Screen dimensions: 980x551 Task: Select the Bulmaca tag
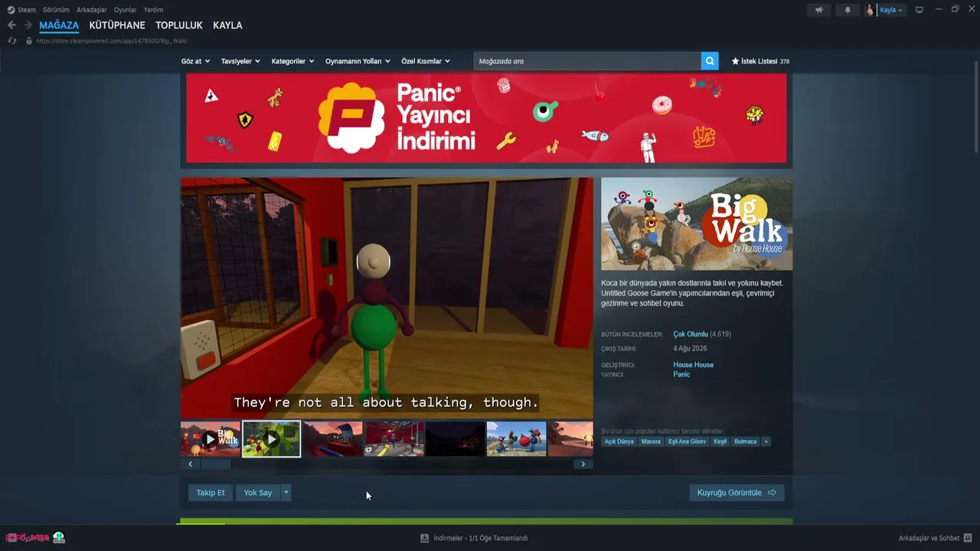point(746,442)
